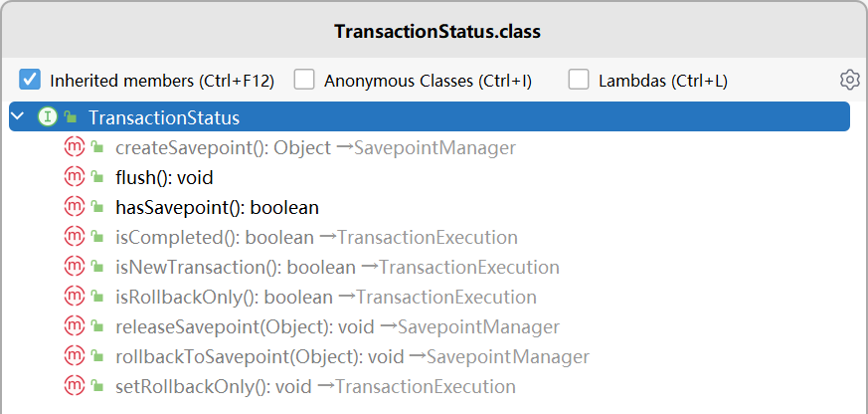Open the settings gear icon

[x=849, y=81]
